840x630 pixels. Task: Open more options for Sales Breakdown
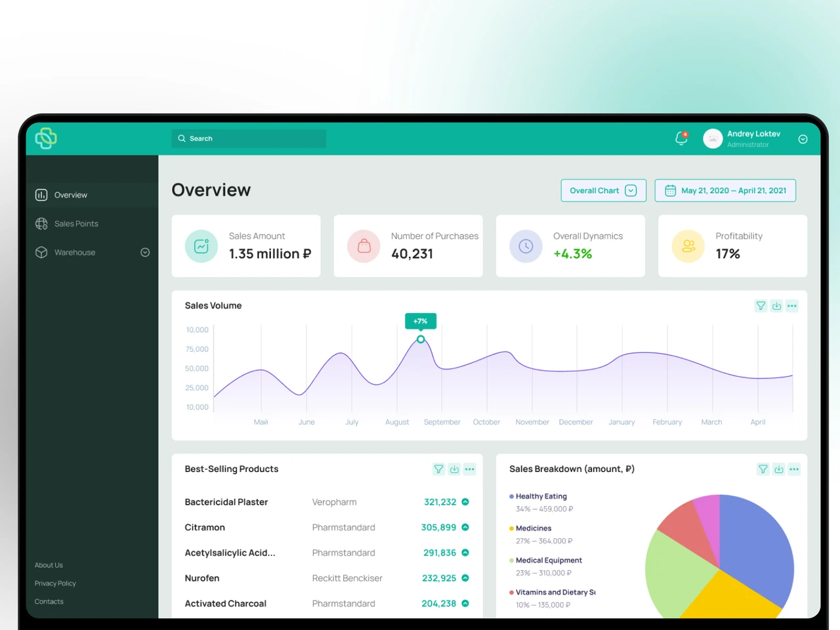pyautogui.click(x=794, y=469)
